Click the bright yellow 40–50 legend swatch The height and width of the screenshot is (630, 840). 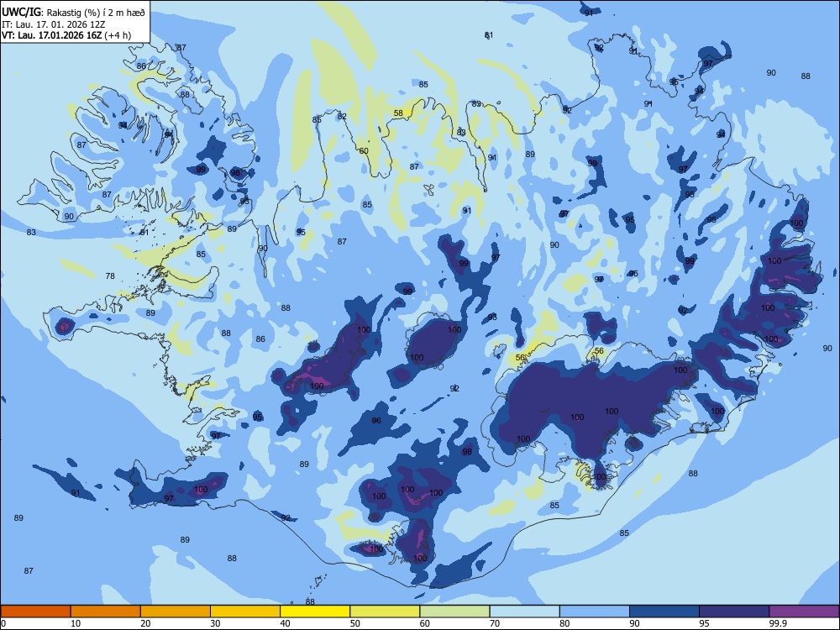(x=315, y=612)
